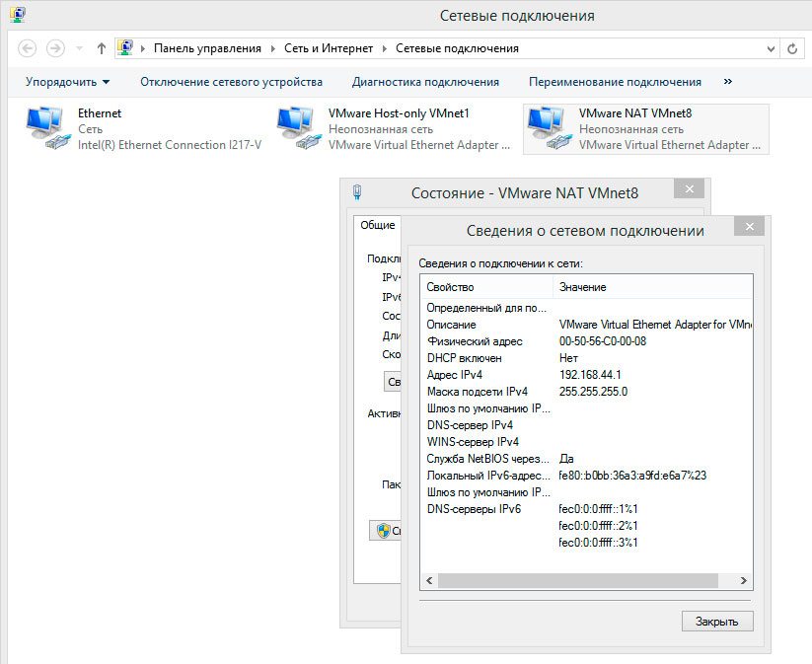This screenshot has width=812, height=664.
Task: Click Диагностика подключения
Action: 425,82
